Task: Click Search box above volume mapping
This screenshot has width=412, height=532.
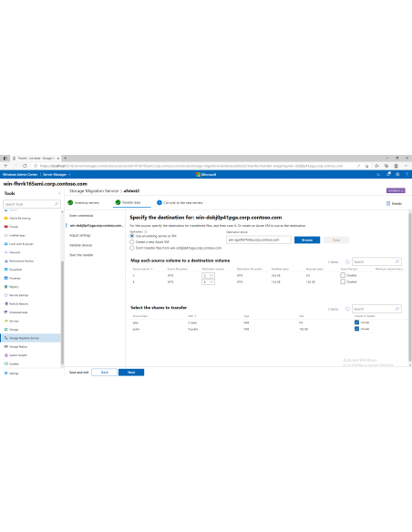Action: coord(376,262)
